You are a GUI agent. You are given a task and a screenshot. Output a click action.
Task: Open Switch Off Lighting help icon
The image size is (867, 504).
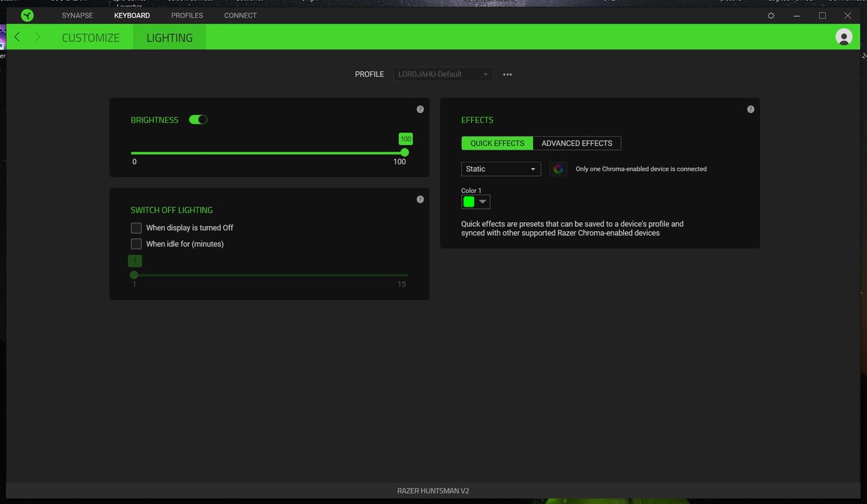pos(420,199)
